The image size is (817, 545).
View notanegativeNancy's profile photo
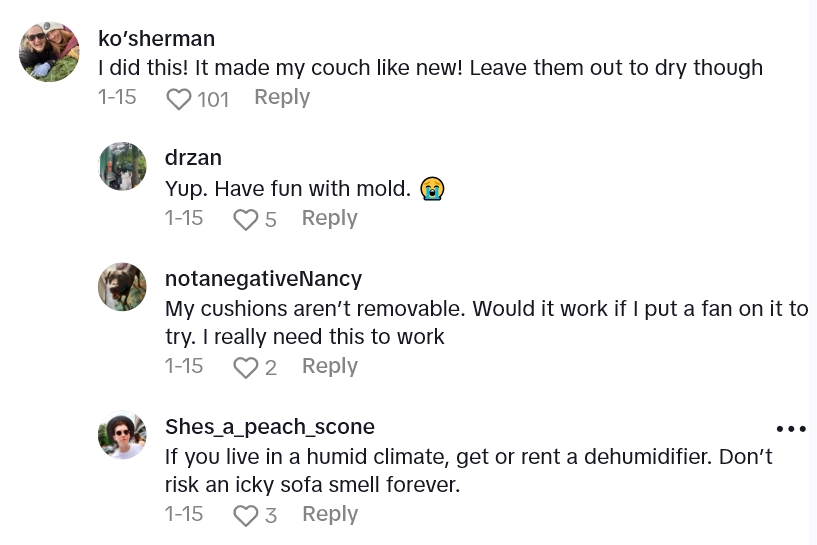pyautogui.click(x=122, y=287)
